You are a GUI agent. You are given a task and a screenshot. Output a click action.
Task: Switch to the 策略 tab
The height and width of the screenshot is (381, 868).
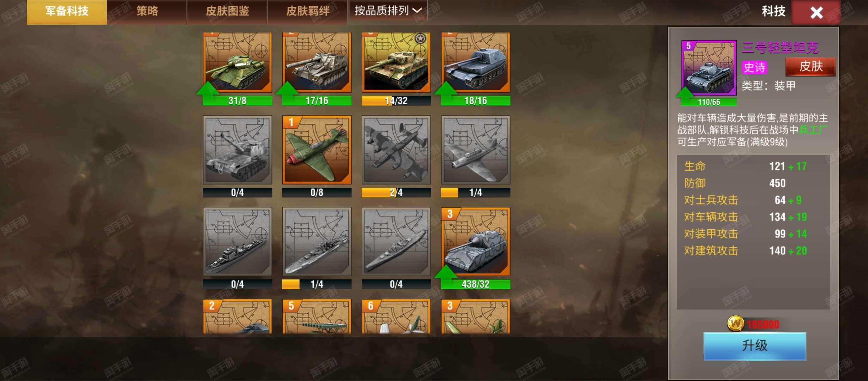pos(147,12)
